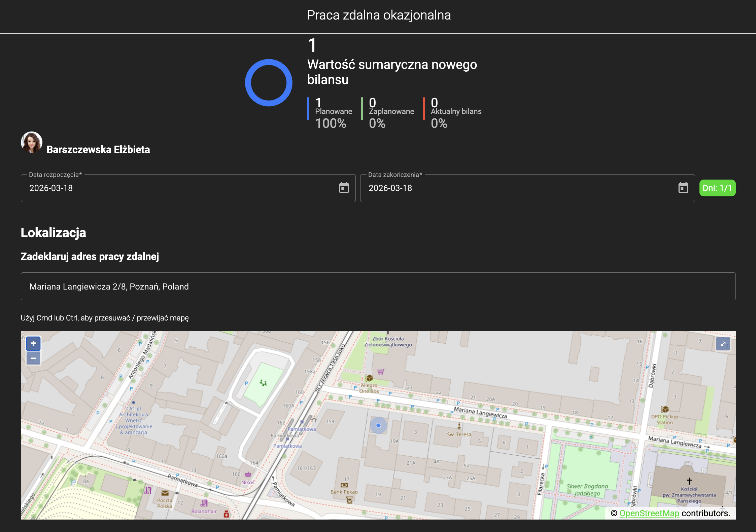Click the Kościół church cross icon

(x=689, y=481)
